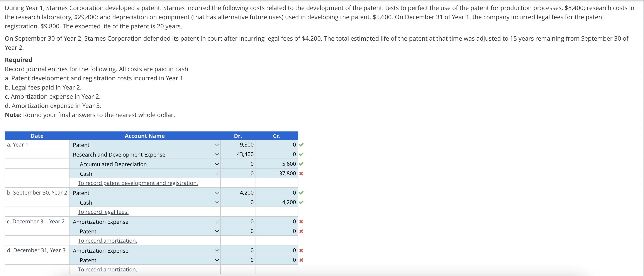Screen dimensions: 644x276
Task: Click the red X beside Amortization Expense in entry c
Action: point(302,221)
